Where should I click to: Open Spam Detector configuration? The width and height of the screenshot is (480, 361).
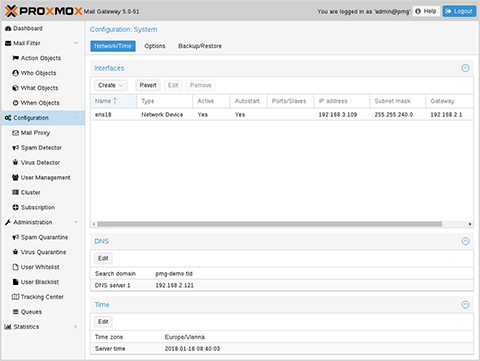(41, 148)
